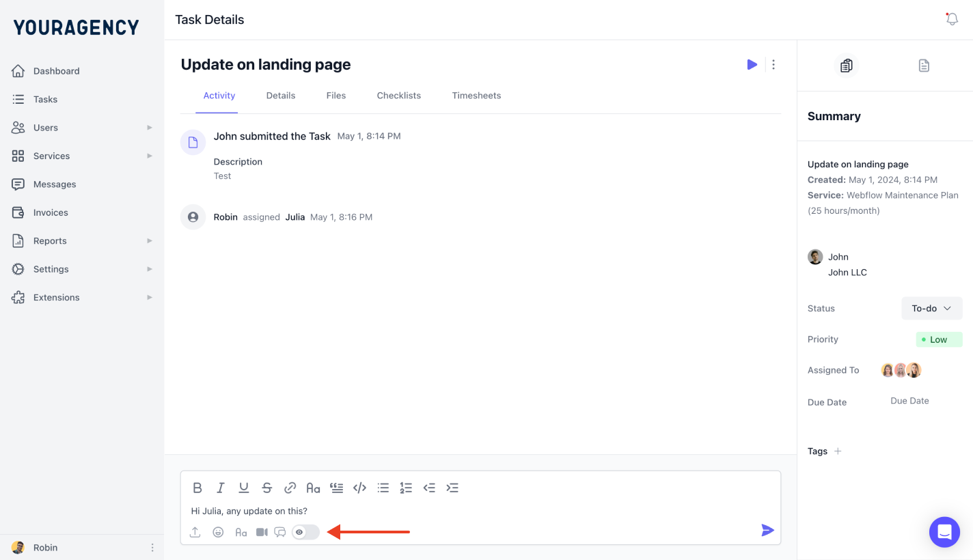Switch to the Details tab
973x560 pixels.
[281, 96]
